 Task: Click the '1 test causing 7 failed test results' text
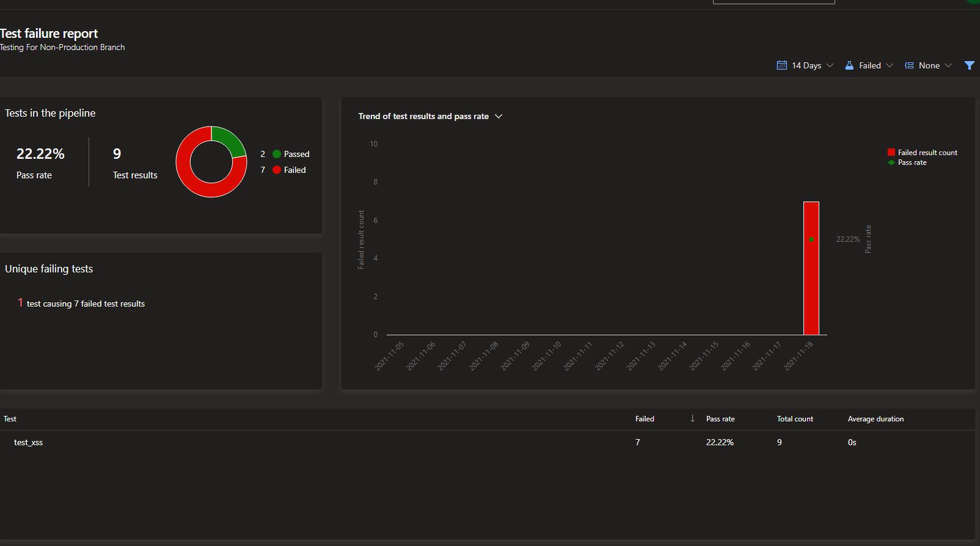coord(81,303)
